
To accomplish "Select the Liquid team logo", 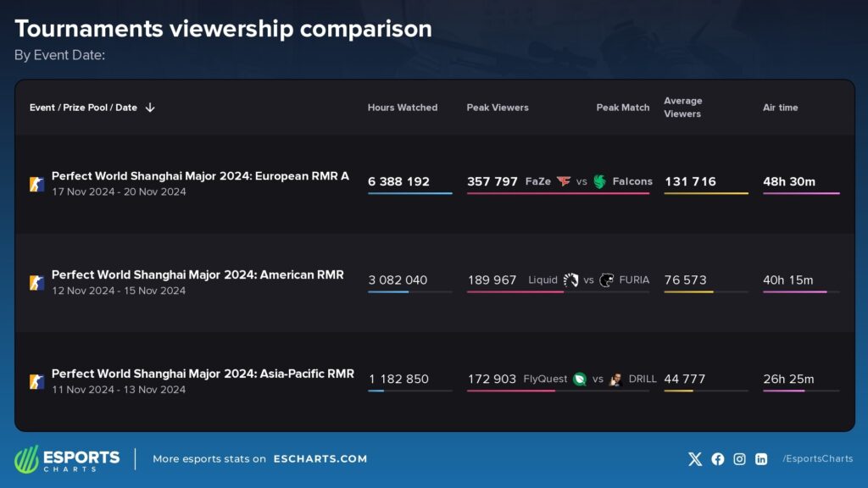I will tap(570, 280).
